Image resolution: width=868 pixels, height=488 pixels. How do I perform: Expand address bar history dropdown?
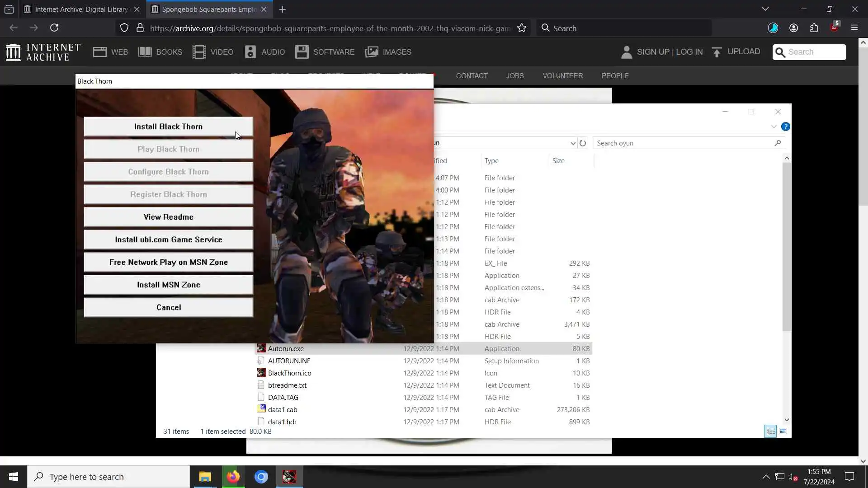tap(573, 143)
